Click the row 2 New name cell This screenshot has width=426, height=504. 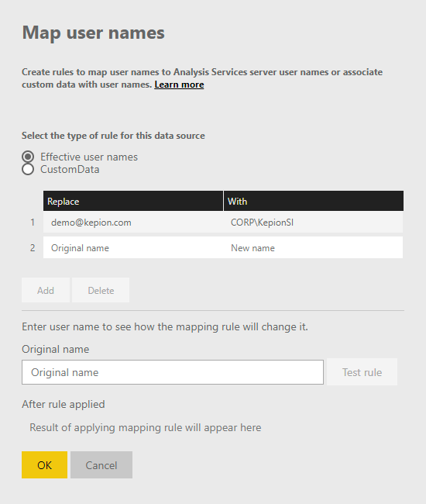click(314, 247)
